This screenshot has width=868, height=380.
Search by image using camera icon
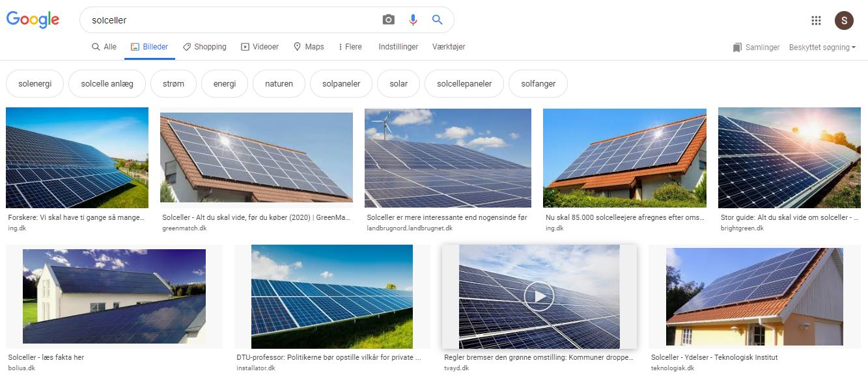(x=389, y=20)
